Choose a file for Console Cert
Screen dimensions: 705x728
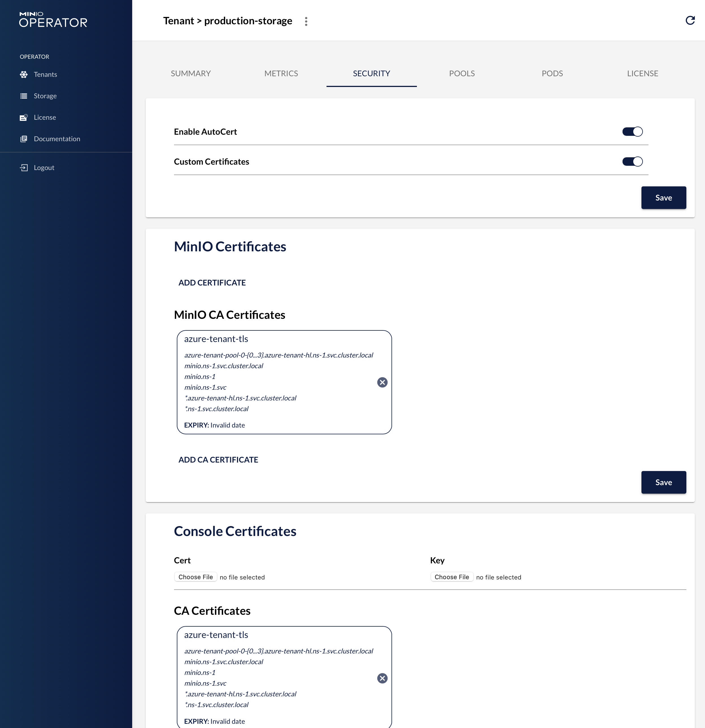195,577
